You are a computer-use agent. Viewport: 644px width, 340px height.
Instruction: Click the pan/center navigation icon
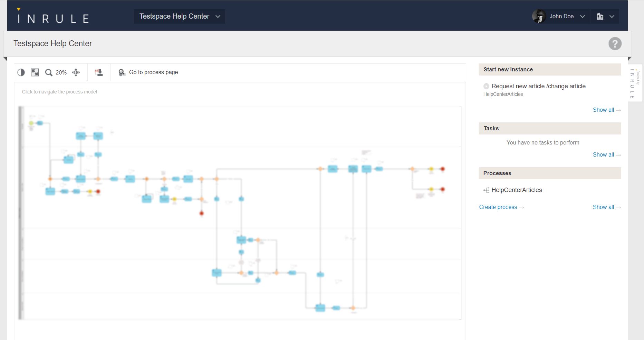tap(76, 72)
